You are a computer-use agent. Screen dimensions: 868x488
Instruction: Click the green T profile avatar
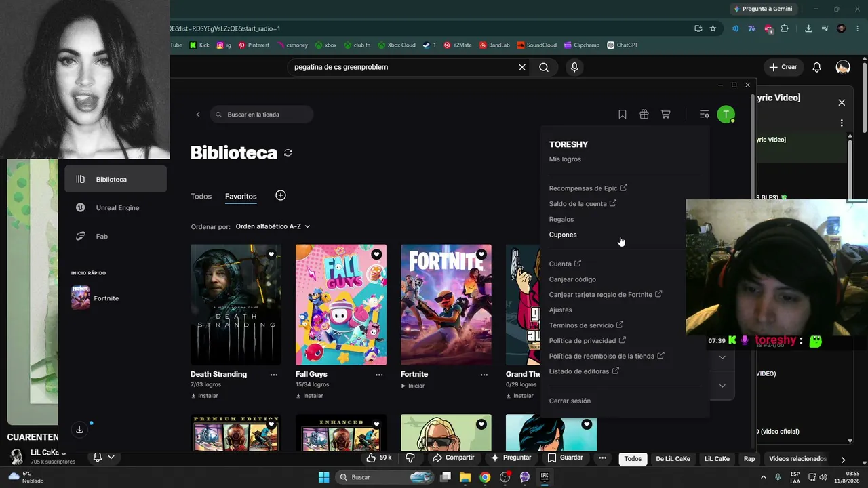tap(726, 115)
